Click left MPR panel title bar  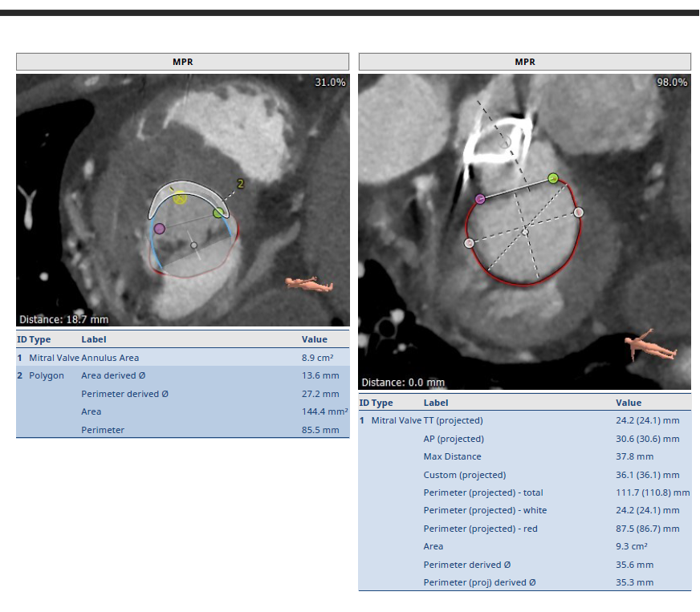click(182, 62)
